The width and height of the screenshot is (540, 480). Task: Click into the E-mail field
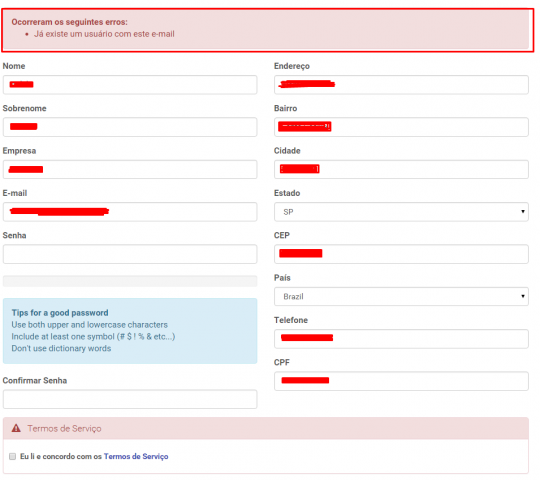click(130, 212)
